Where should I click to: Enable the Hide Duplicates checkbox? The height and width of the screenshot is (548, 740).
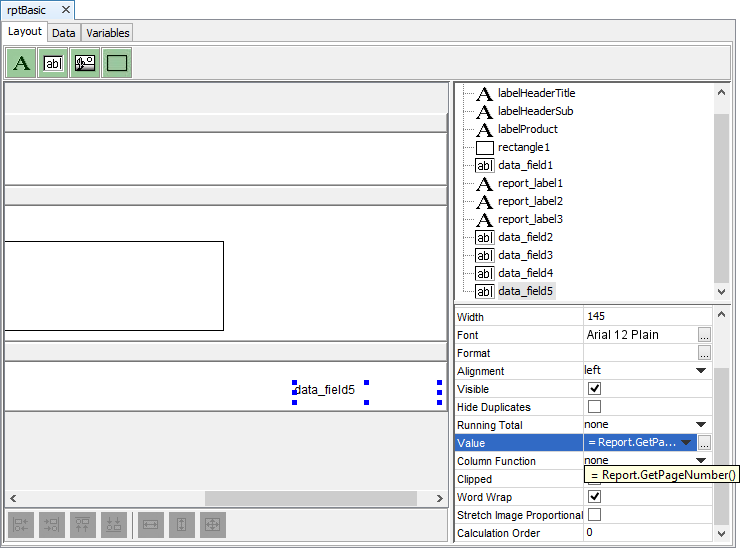tap(594, 407)
